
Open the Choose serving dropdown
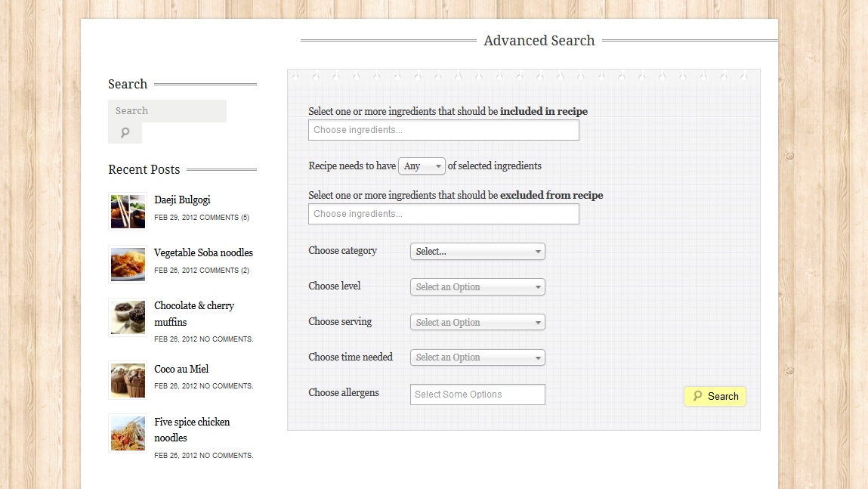click(477, 323)
